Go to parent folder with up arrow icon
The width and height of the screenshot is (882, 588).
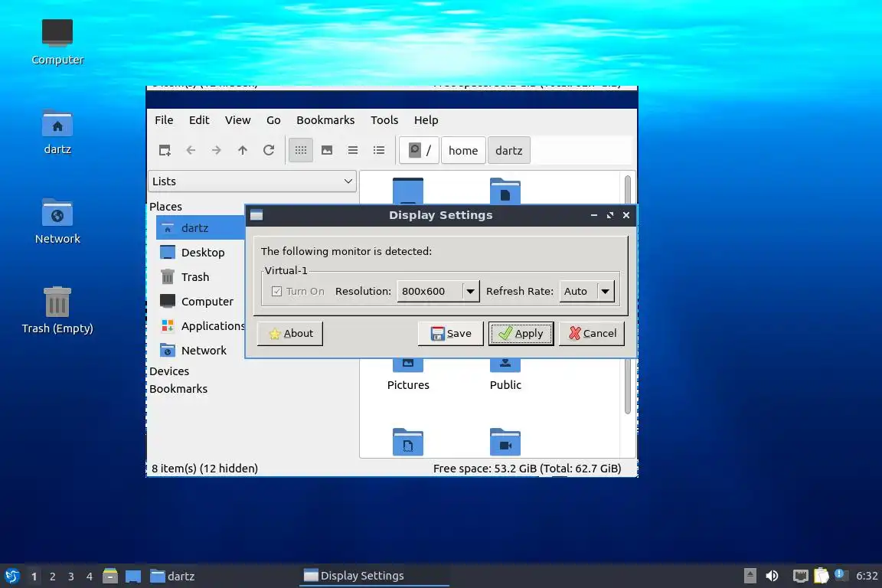pyautogui.click(x=243, y=150)
